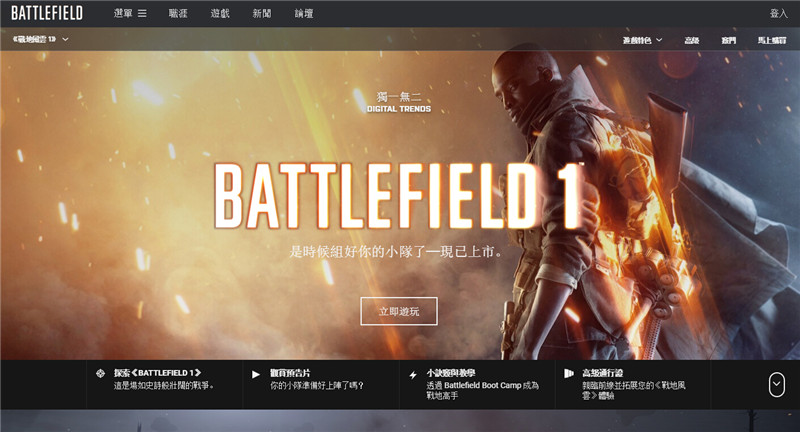This screenshot has width=800, height=432.
Task: Click the text 這是場如史詩般壯闊的戰爭。
Action: click(164, 385)
